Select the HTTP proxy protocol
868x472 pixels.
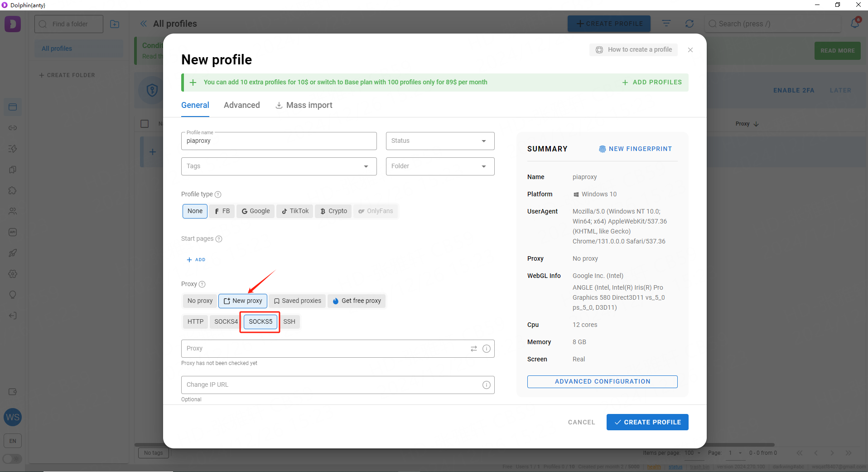[x=195, y=322]
